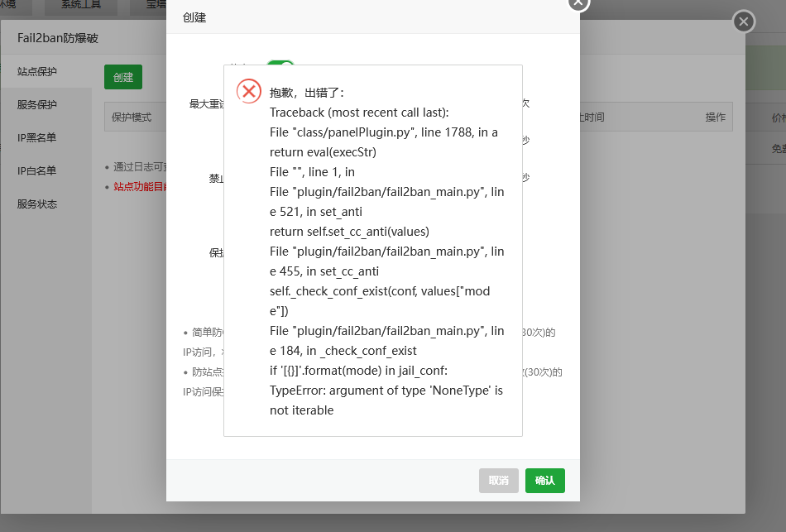
Task: Toggle the green status switch
Action: pos(280,63)
